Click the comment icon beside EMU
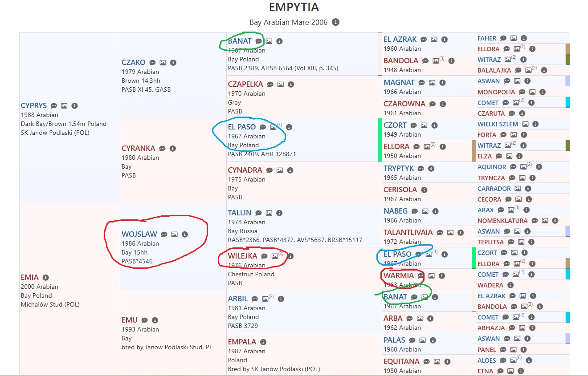 (144, 320)
